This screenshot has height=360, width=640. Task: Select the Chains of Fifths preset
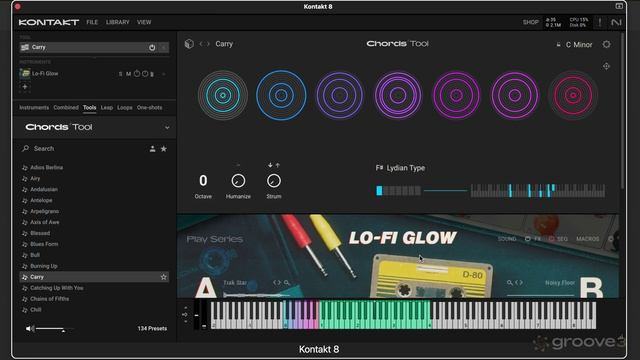(x=49, y=299)
